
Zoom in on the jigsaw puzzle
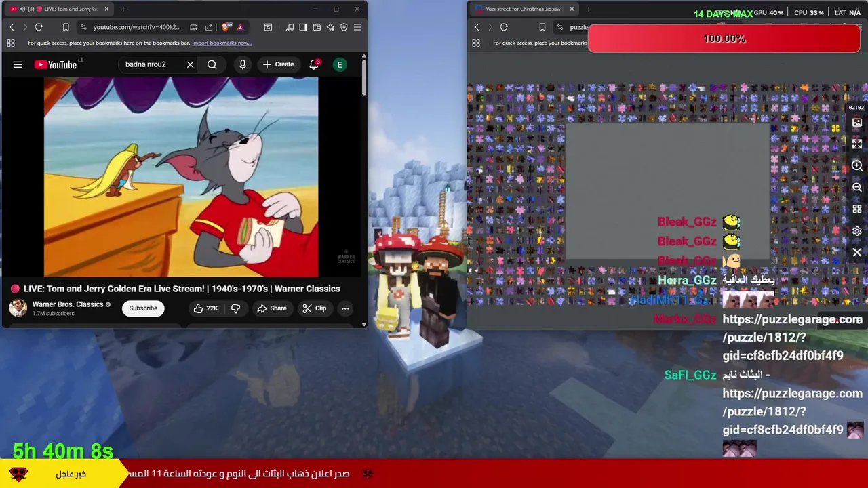[857, 166]
